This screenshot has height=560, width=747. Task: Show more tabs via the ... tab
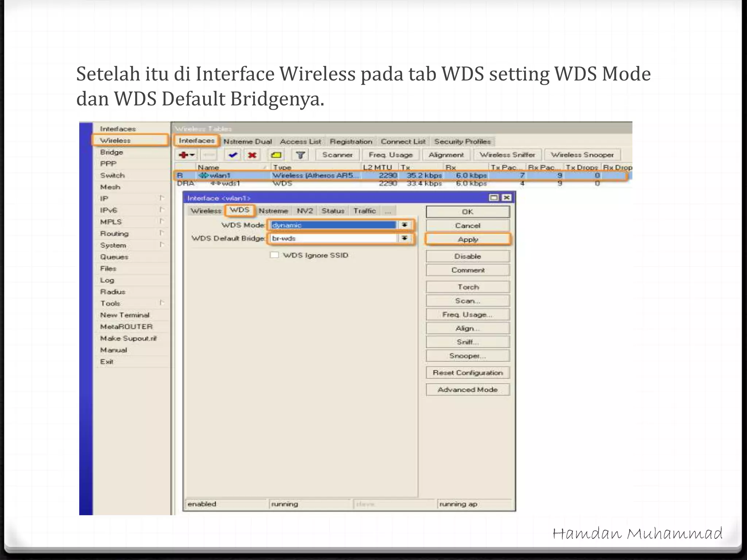click(388, 211)
